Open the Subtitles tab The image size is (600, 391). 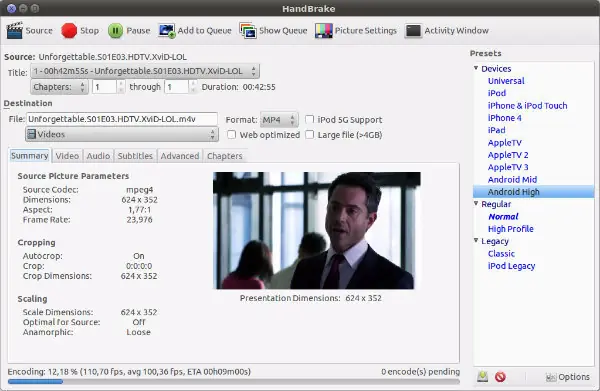coord(135,156)
